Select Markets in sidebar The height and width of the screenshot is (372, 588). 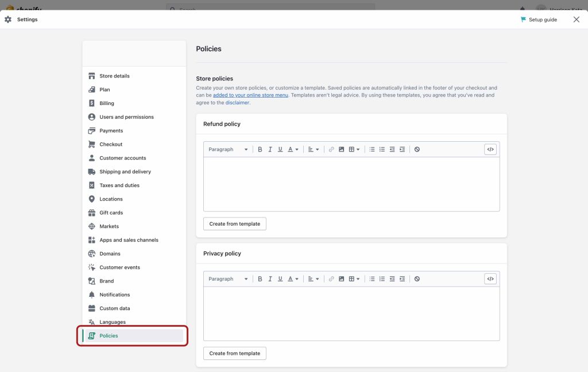[x=134, y=227]
